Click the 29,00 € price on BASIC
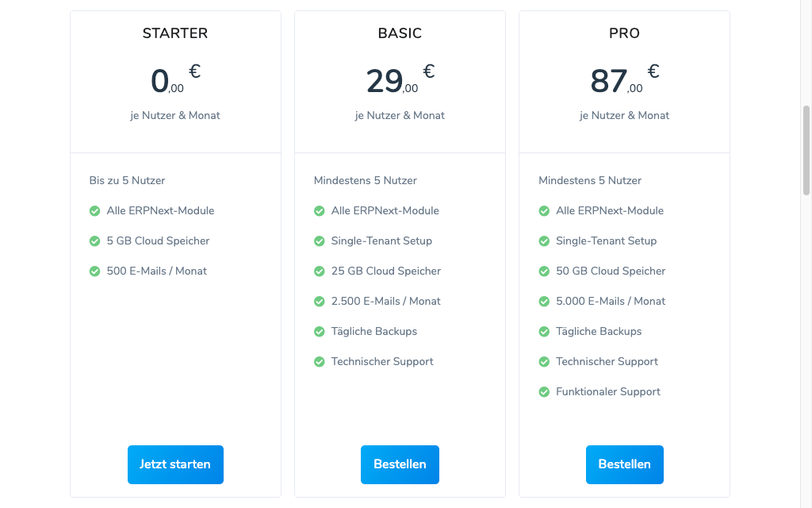 400,79
